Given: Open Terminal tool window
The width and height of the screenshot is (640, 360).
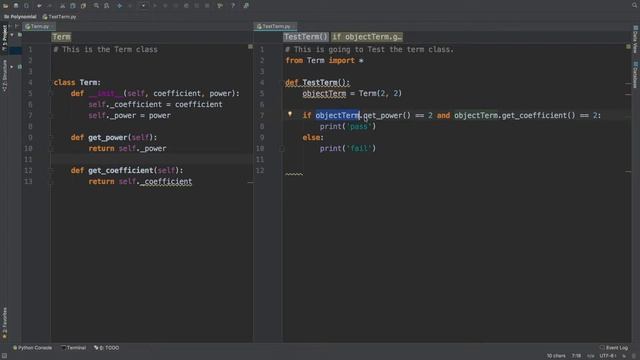Looking at the screenshot, I should pyautogui.click(x=73, y=348).
